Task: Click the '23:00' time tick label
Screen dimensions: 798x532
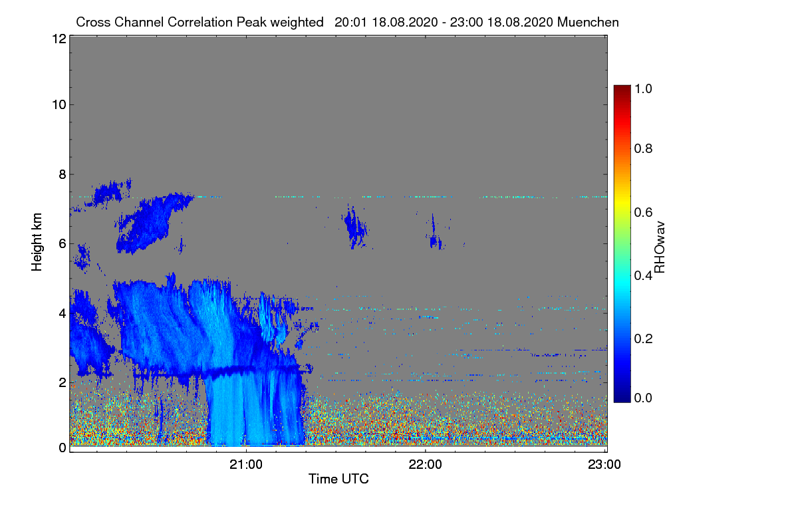Action: click(x=604, y=464)
